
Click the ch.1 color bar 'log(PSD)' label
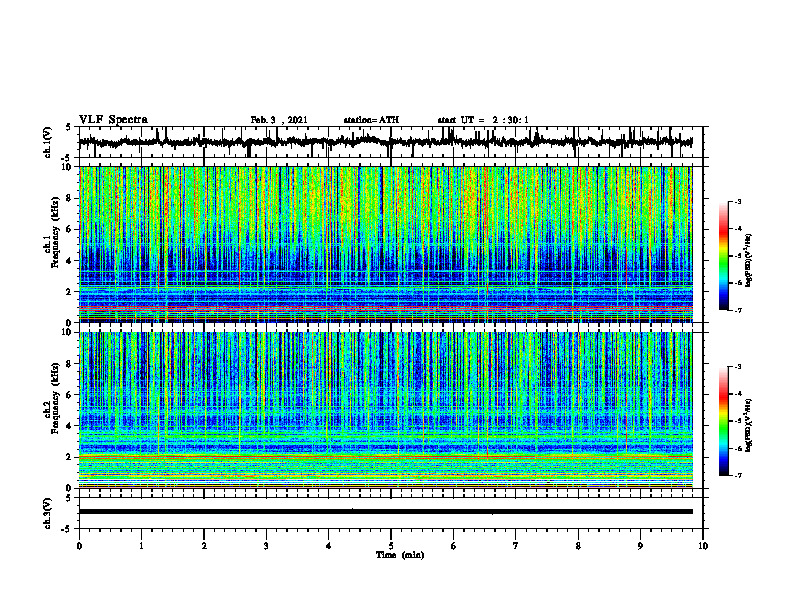pyautogui.click(x=749, y=261)
